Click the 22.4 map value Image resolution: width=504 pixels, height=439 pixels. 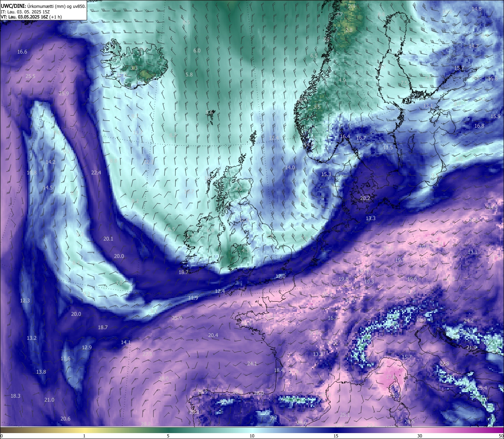pos(96,173)
